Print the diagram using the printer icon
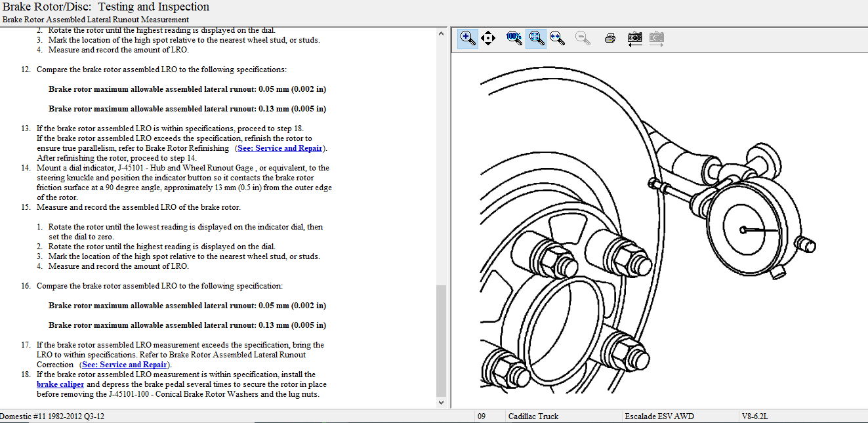 [x=610, y=38]
